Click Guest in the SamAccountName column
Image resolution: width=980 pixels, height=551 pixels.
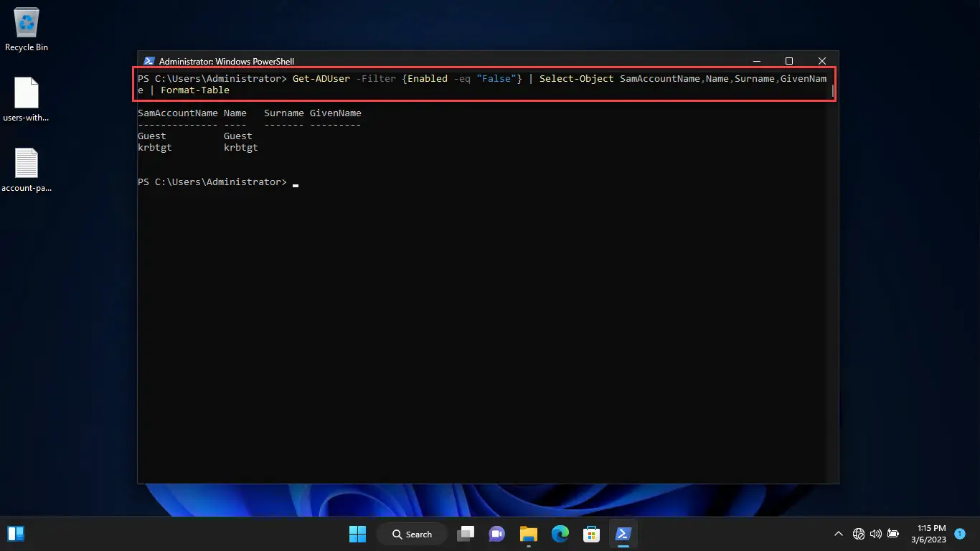tap(152, 136)
